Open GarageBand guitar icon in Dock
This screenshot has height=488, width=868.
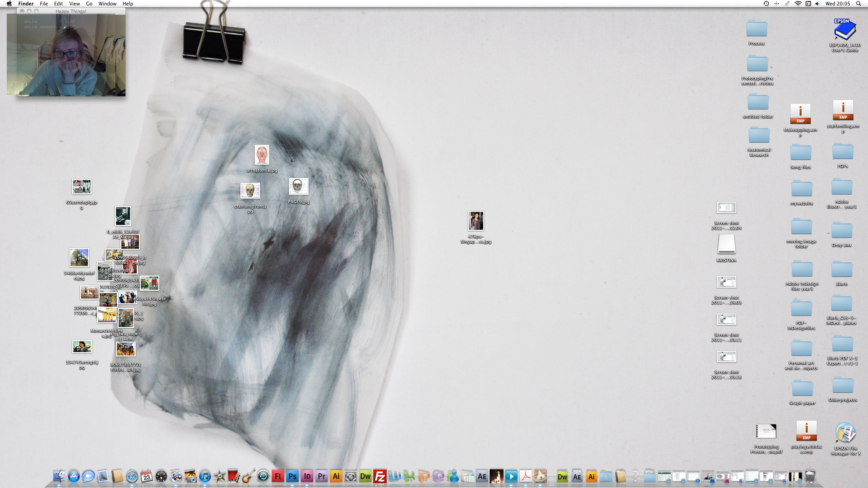click(x=249, y=476)
